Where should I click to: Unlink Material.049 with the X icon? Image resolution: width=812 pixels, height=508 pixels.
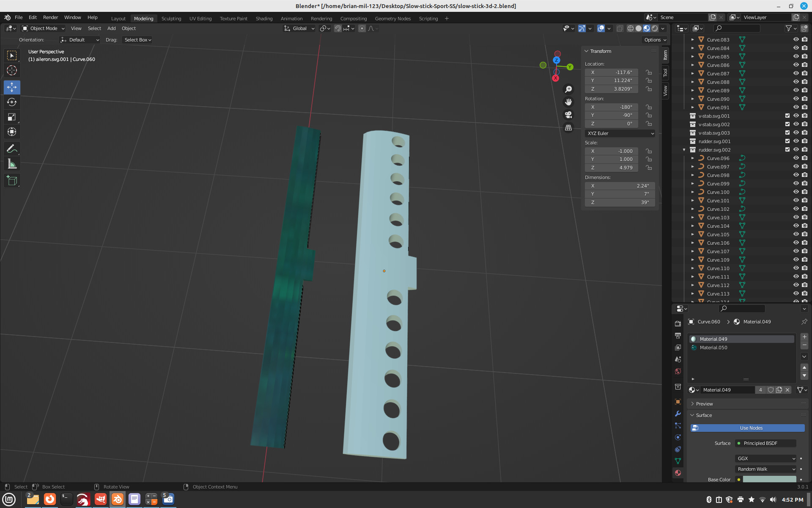pos(787,390)
